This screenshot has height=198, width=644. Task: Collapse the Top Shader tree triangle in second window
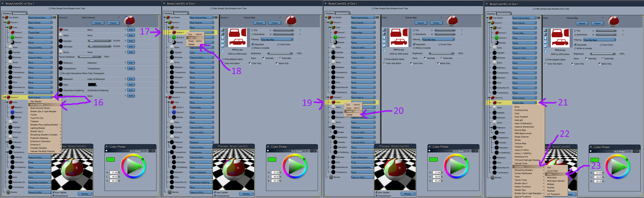pos(165,17)
